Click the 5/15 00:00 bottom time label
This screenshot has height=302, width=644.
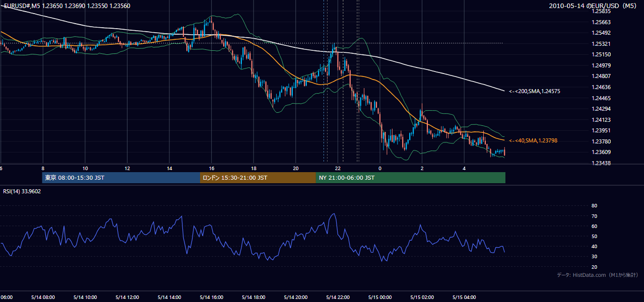380,297
